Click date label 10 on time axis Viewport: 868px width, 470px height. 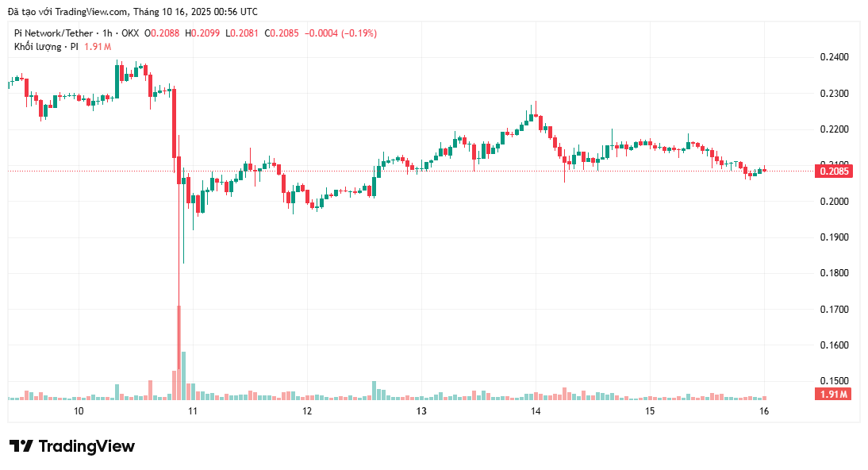pyautogui.click(x=79, y=410)
